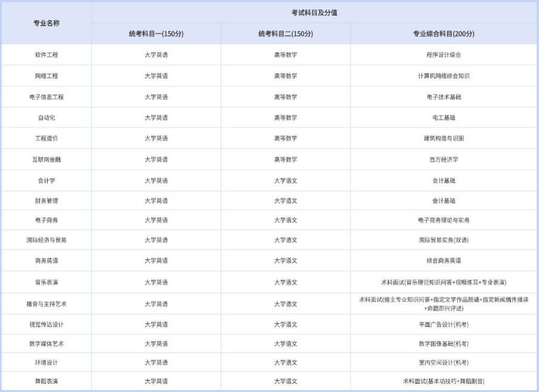The width and height of the screenshot is (539, 392).
Task: Select the 考试科目及分值 header cell
Action: tap(314, 13)
